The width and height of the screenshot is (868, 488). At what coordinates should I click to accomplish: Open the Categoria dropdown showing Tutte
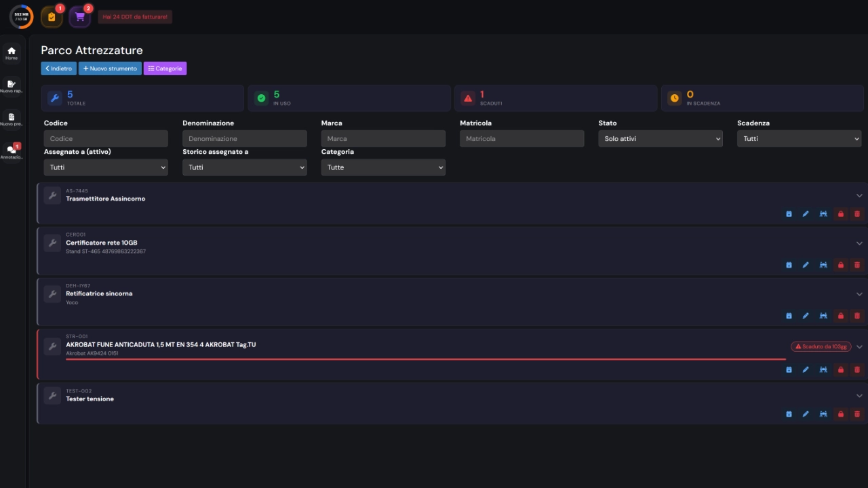coord(383,167)
